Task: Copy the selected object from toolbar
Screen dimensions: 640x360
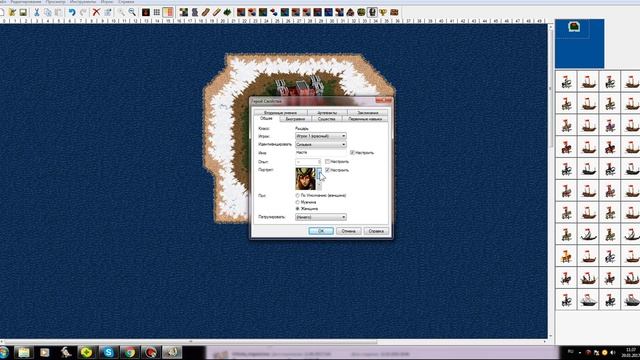Action: (47, 12)
